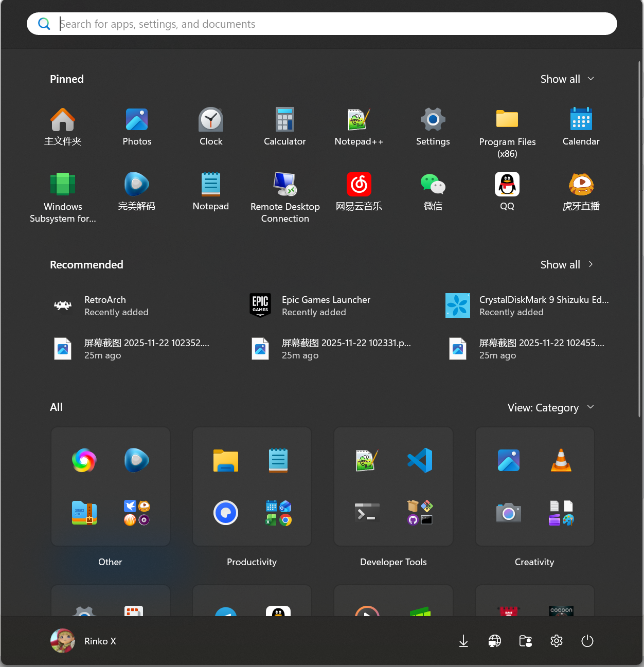644x667 pixels.
Task: Launch 网易云音乐 music player
Action: click(359, 191)
